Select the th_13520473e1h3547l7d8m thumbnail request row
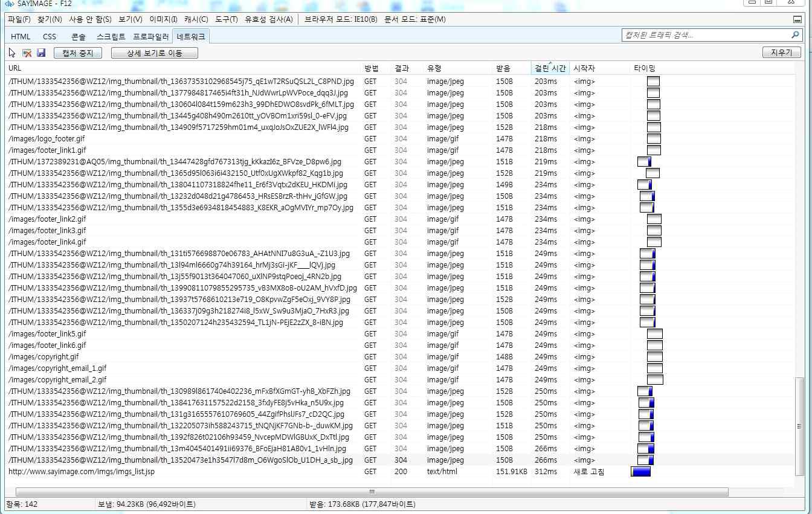The image size is (812, 514). [400, 460]
